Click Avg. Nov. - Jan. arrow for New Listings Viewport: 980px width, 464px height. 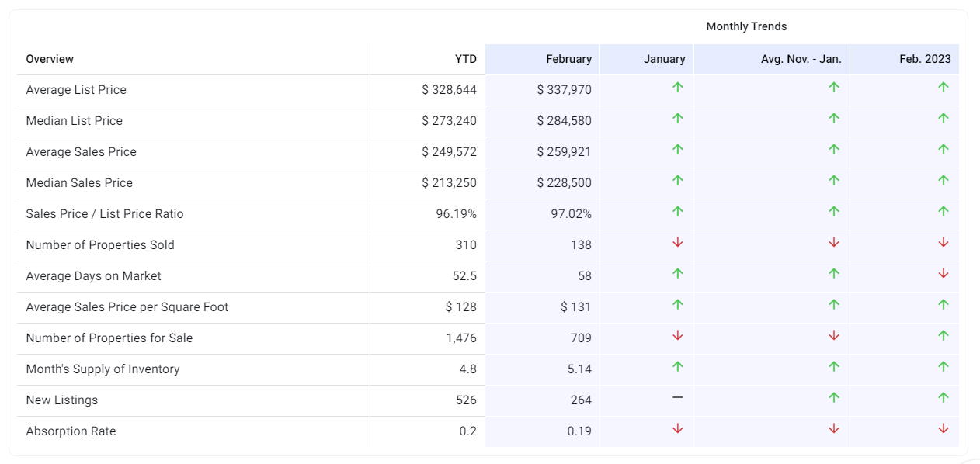point(833,398)
